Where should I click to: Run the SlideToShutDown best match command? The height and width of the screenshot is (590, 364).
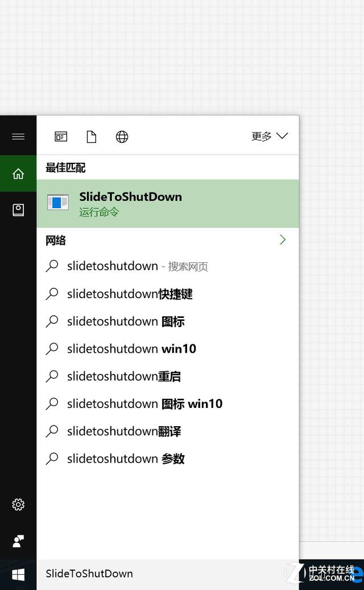tap(168, 204)
